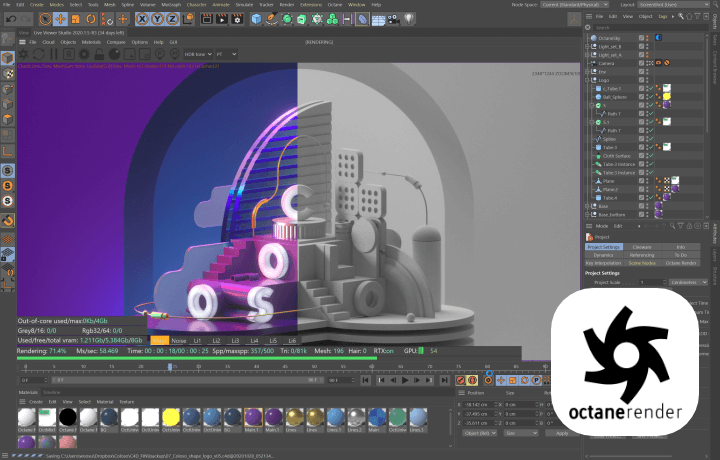Viewport: 720px width, 460px height.
Task: Switch to Model mode cube icon
Action: tap(8, 58)
